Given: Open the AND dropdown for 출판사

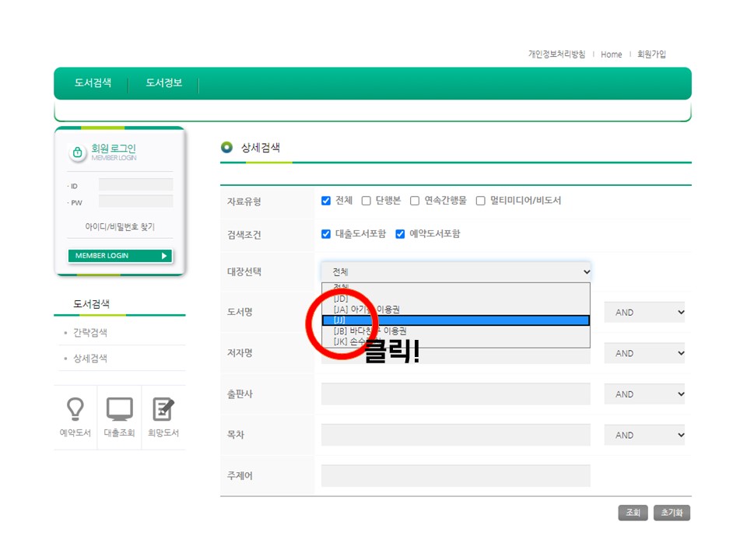Looking at the screenshot, I should click(644, 394).
